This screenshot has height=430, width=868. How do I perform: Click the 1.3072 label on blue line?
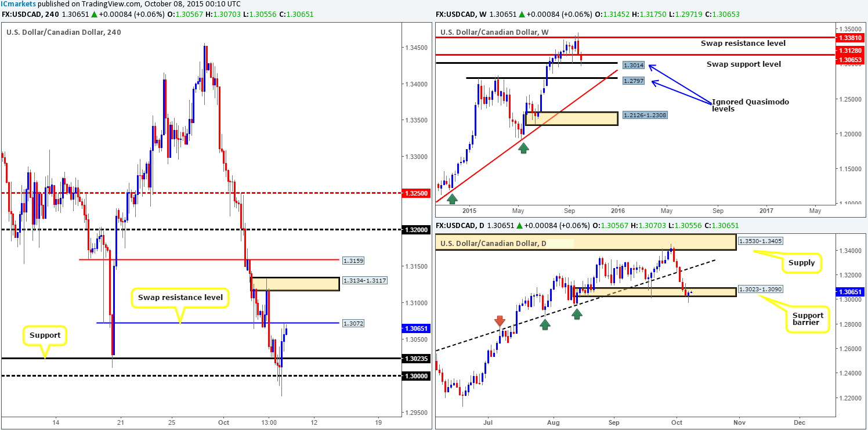point(353,323)
